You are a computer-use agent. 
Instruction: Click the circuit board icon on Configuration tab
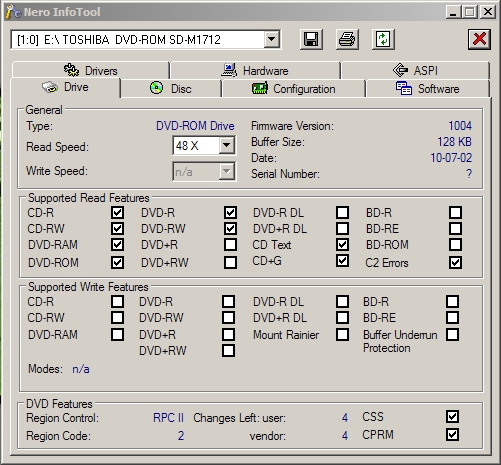[260, 89]
